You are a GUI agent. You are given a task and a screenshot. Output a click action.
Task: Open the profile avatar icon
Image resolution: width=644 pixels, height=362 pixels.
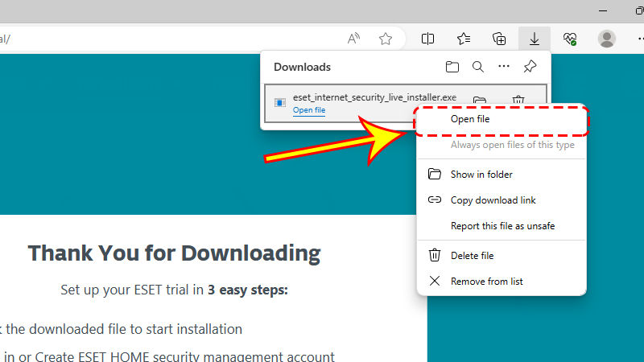coord(607,39)
